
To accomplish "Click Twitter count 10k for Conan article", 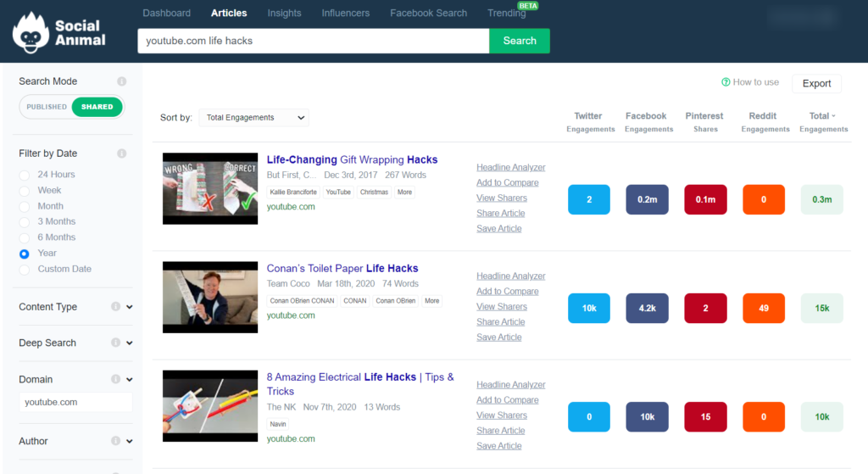I will coord(589,308).
